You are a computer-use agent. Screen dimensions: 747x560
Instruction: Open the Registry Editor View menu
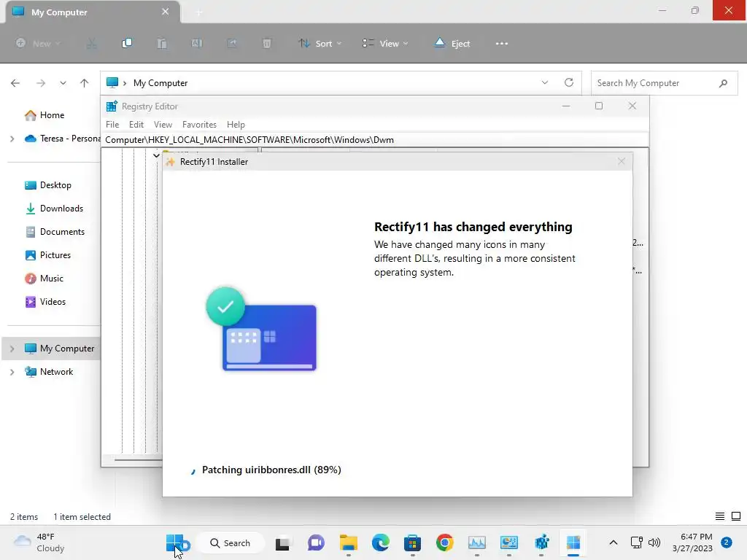point(163,125)
